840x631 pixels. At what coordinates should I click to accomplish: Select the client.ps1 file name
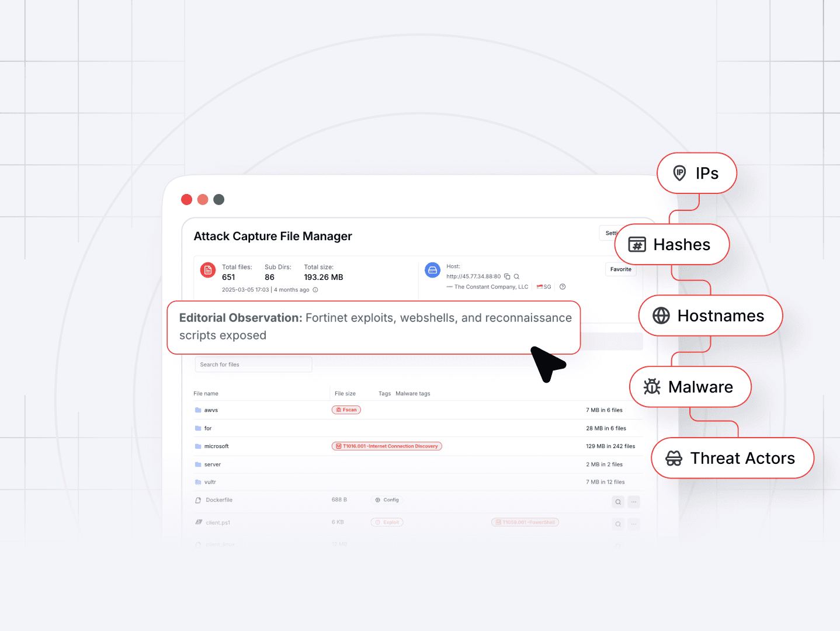click(218, 522)
